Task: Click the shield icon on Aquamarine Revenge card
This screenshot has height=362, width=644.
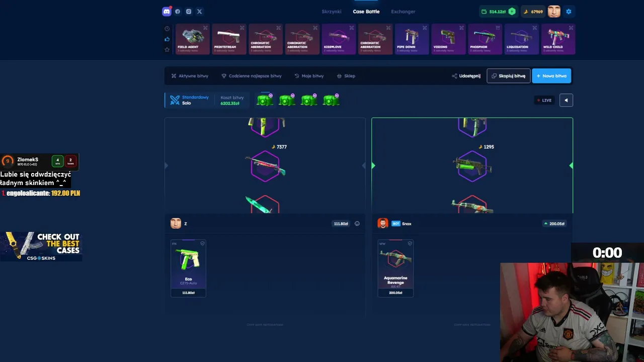Action: point(410,243)
